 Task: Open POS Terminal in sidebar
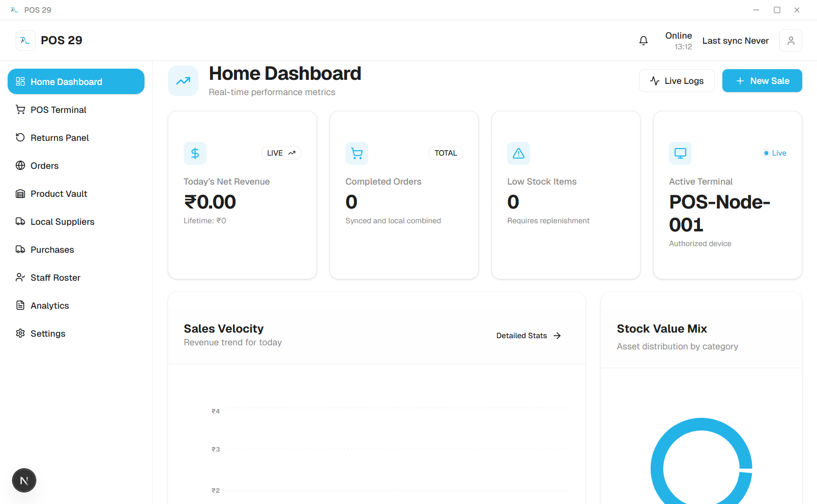pyautogui.click(x=76, y=109)
